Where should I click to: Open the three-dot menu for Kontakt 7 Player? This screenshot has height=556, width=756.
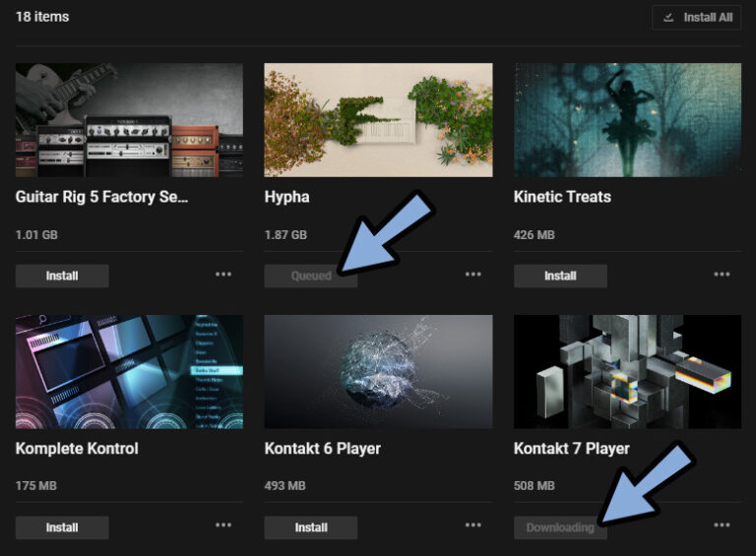[x=723, y=525]
